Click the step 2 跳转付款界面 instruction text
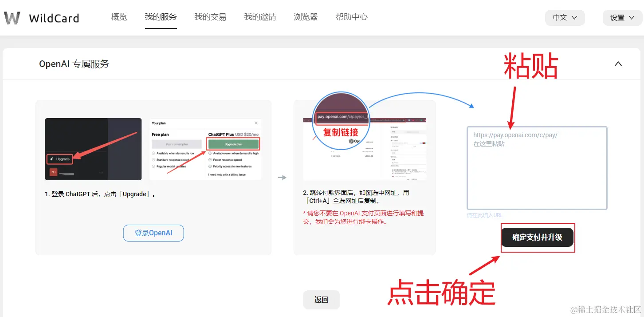The width and height of the screenshot is (644, 317). [x=356, y=197]
